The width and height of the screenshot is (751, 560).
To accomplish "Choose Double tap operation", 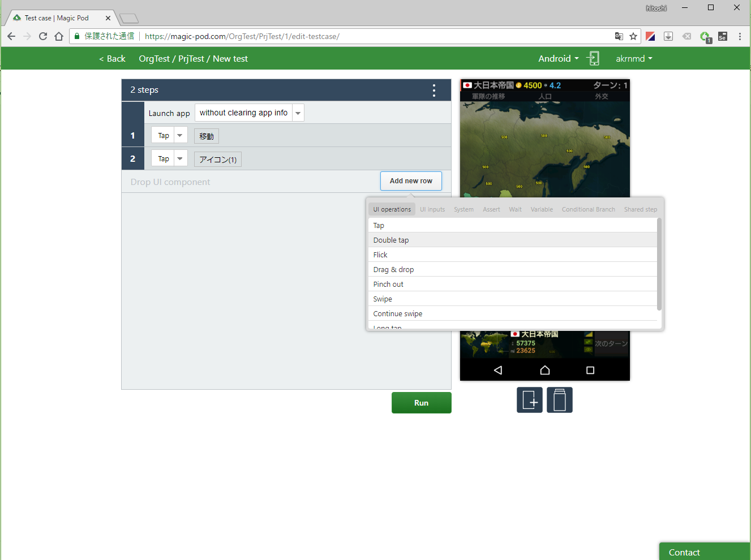I will pos(512,240).
